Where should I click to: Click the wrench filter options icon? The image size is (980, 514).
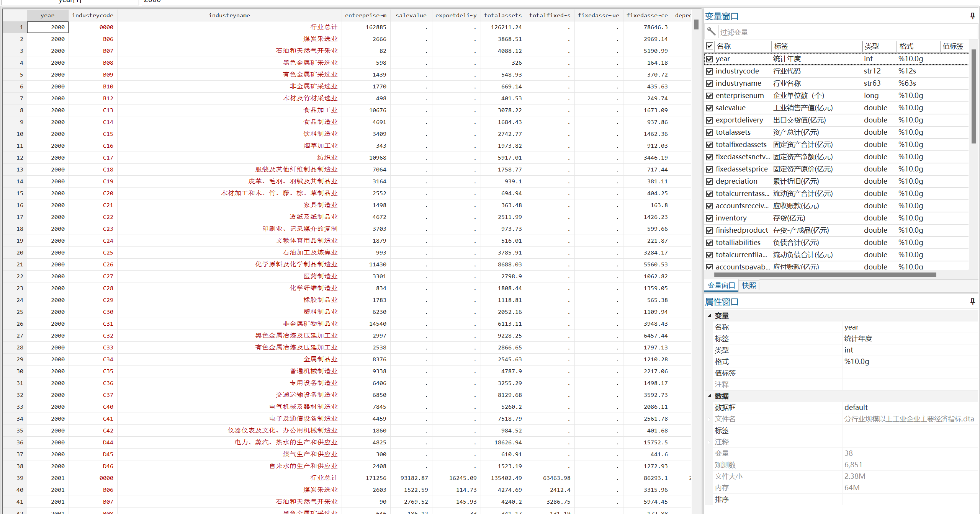[x=711, y=31]
